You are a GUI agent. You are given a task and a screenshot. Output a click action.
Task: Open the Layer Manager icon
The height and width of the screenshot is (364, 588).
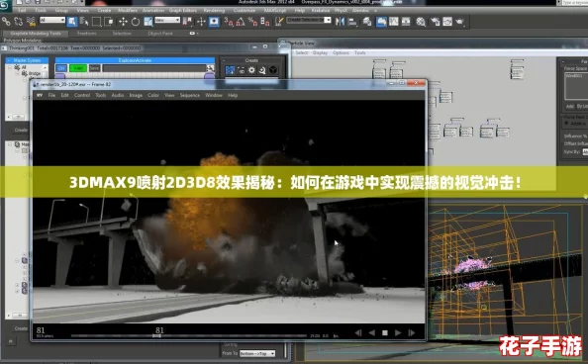(367, 22)
